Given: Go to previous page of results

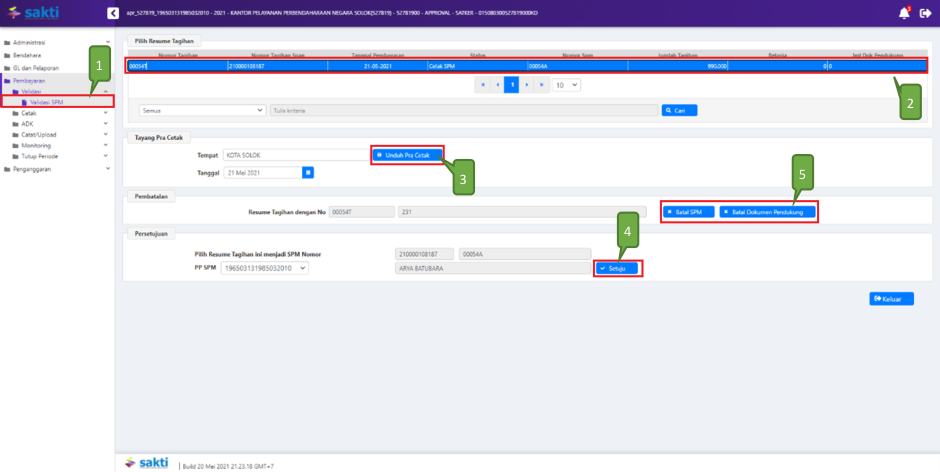Looking at the screenshot, I should [497, 85].
